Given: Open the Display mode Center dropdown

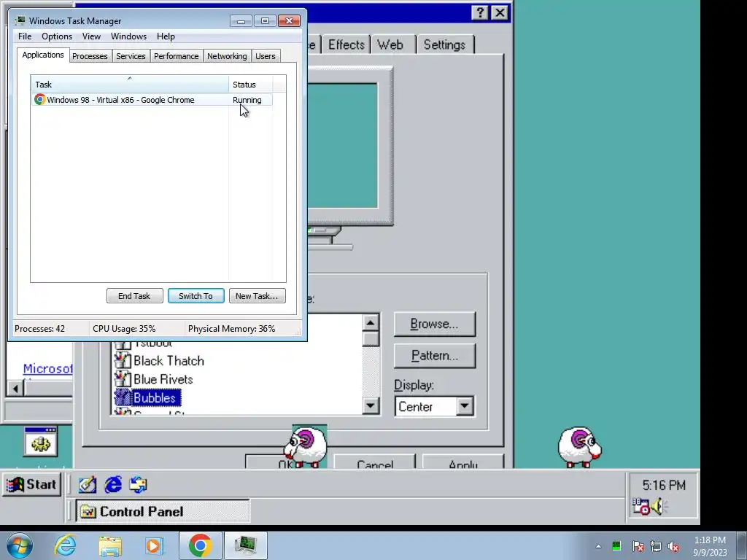Looking at the screenshot, I should point(465,407).
